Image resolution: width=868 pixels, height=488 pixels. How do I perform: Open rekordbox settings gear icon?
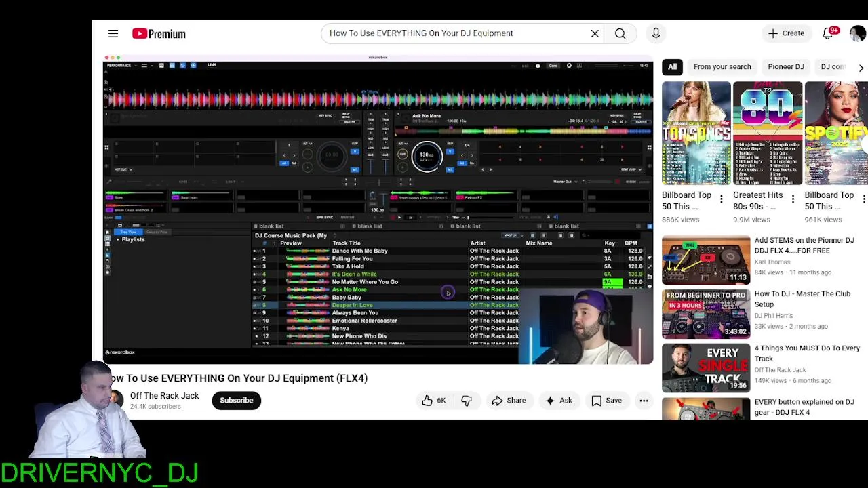point(569,66)
